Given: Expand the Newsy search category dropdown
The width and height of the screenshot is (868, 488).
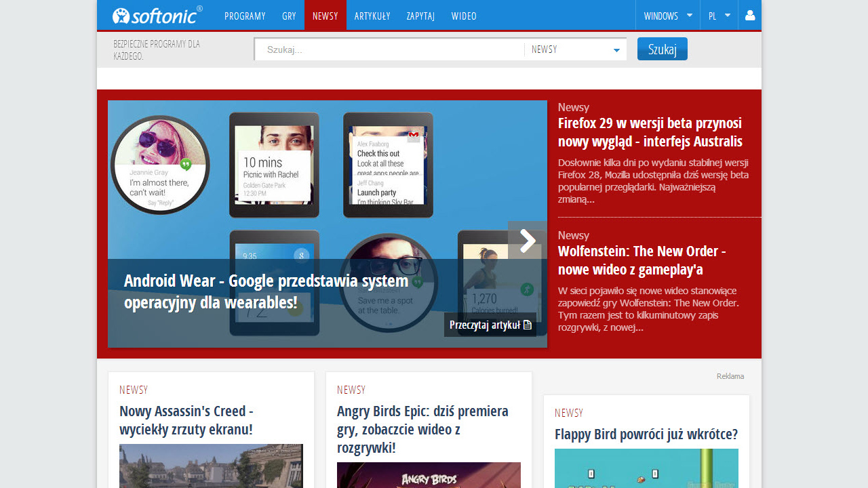Looking at the screenshot, I should click(575, 49).
